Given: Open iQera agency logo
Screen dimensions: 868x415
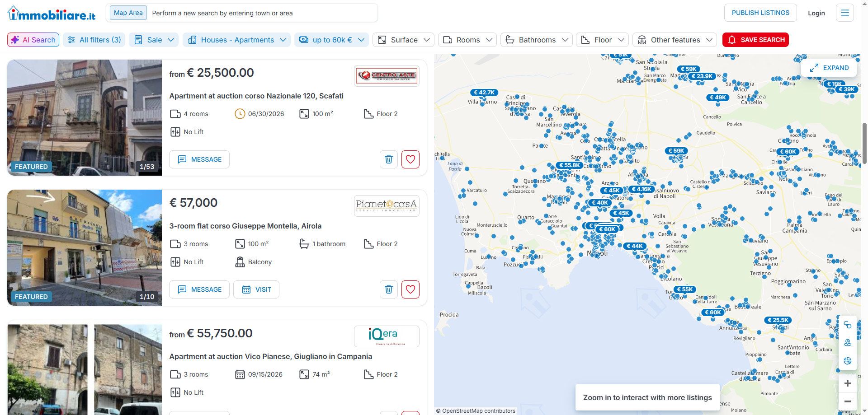Looking at the screenshot, I should pos(387,336).
